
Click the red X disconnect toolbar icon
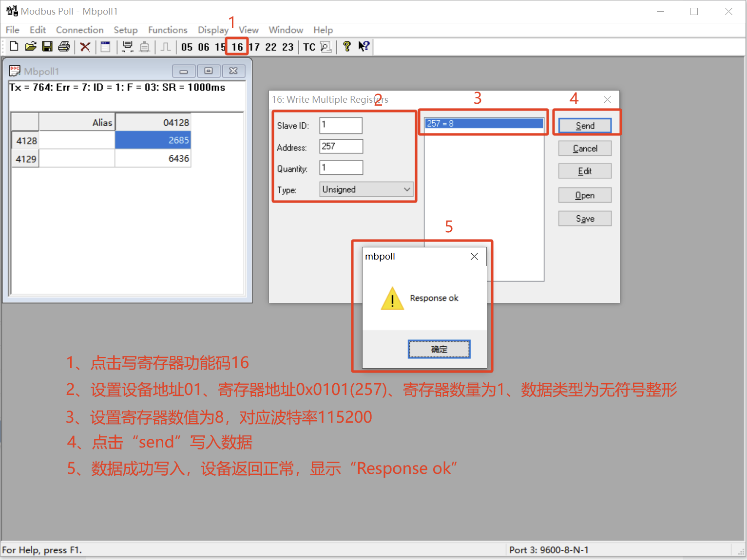tap(85, 47)
